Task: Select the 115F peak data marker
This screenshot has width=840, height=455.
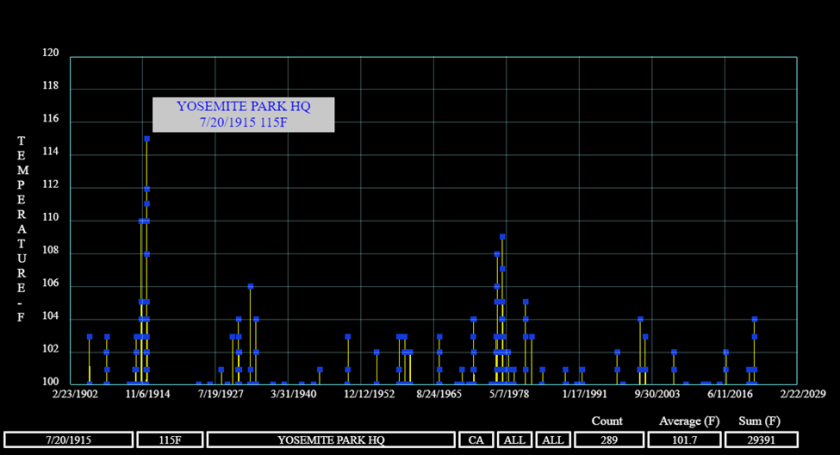Action: pos(147,139)
